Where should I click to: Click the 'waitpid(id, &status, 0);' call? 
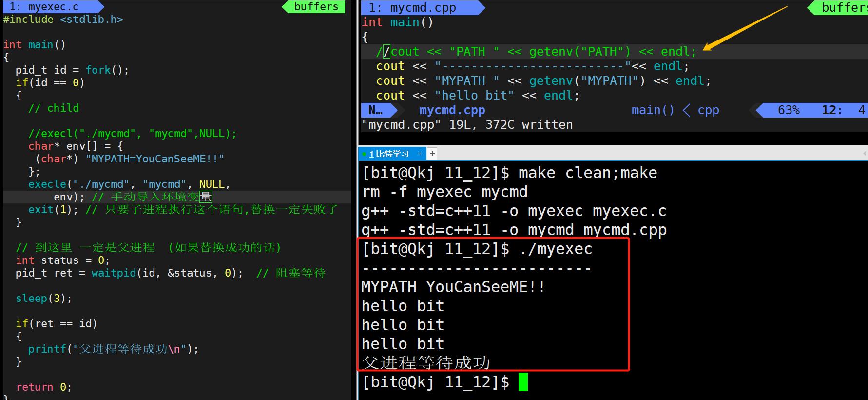pos(167,273)
